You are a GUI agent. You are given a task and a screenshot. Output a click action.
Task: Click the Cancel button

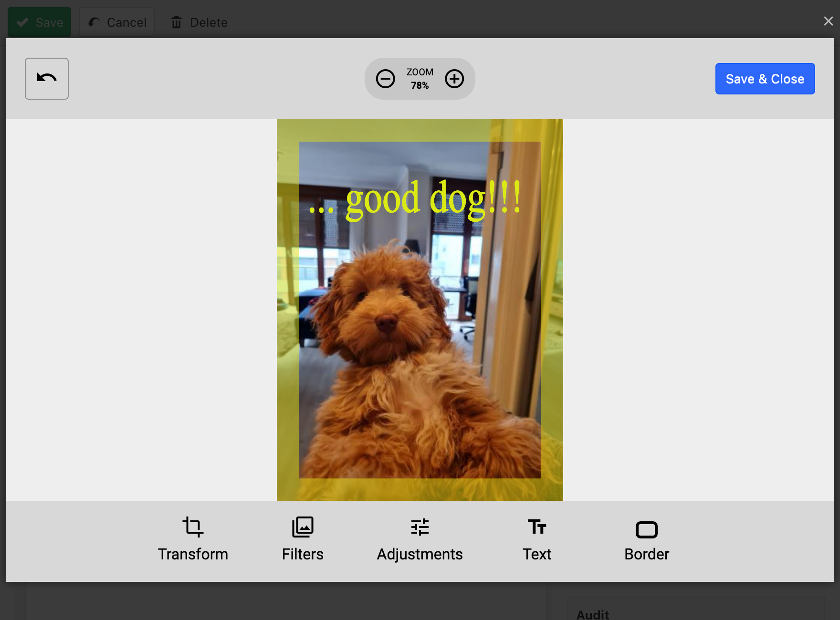(x=117, y=22)
